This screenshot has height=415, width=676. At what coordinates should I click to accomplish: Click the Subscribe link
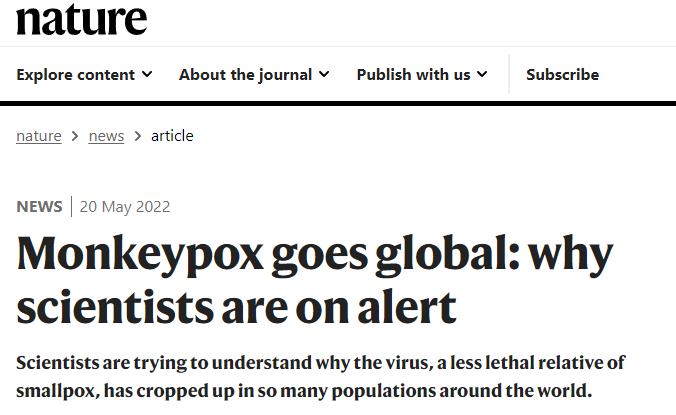point(562,74)
